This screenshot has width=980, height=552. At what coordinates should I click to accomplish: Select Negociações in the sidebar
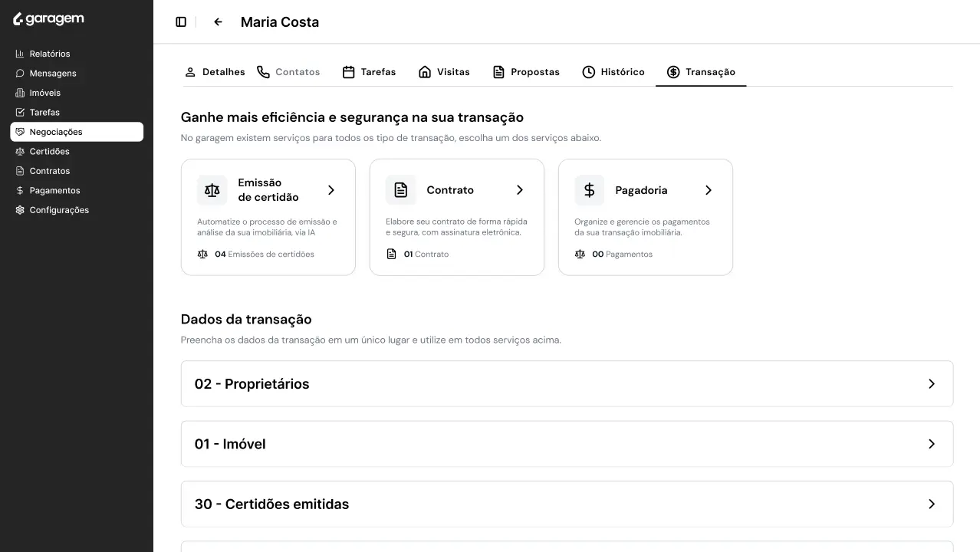pyautogui.click(x=77, y=132)
